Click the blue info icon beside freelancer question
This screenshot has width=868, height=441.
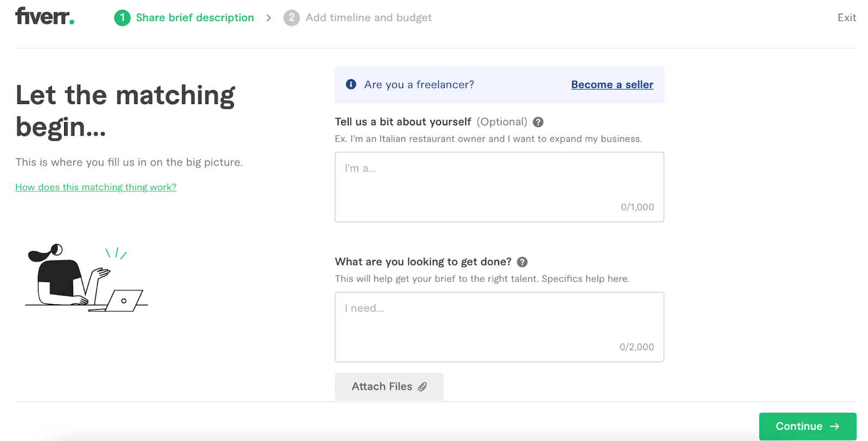click(x=351, y=84)
